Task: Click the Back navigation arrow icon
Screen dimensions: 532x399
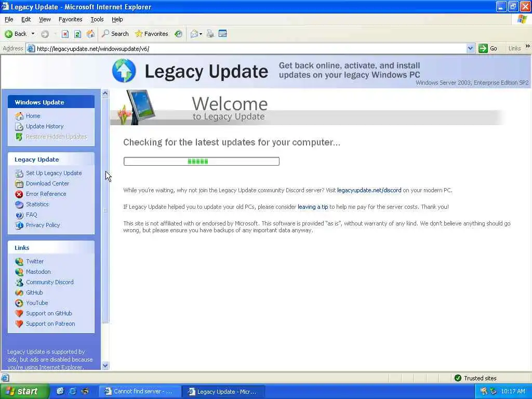Action: click(x=8, y=34)
